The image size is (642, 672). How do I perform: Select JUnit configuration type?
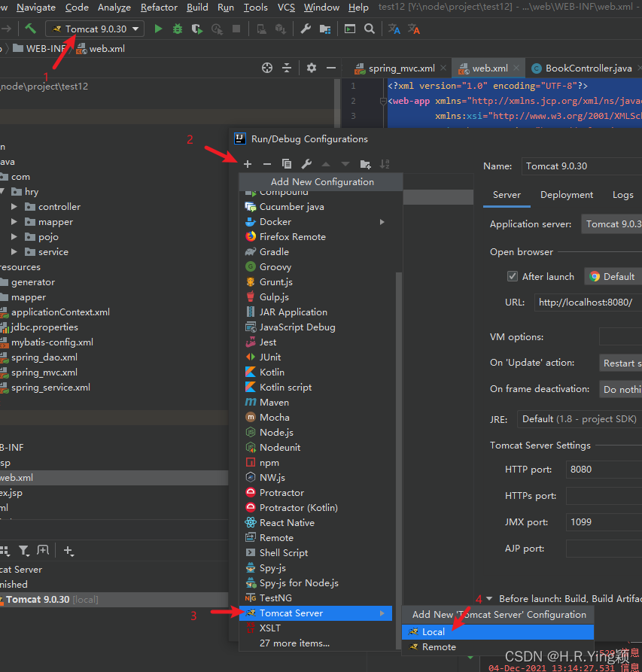[315, 357]
